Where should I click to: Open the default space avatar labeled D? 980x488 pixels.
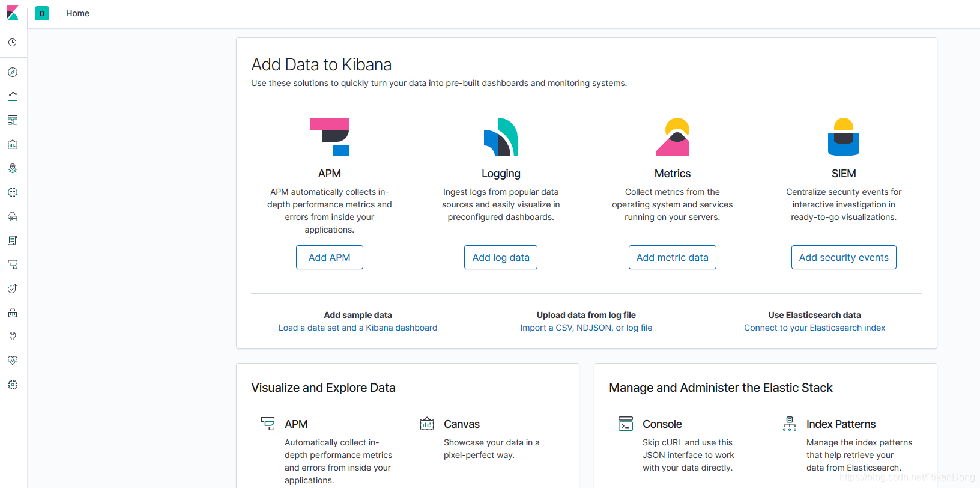pos(42,13)
